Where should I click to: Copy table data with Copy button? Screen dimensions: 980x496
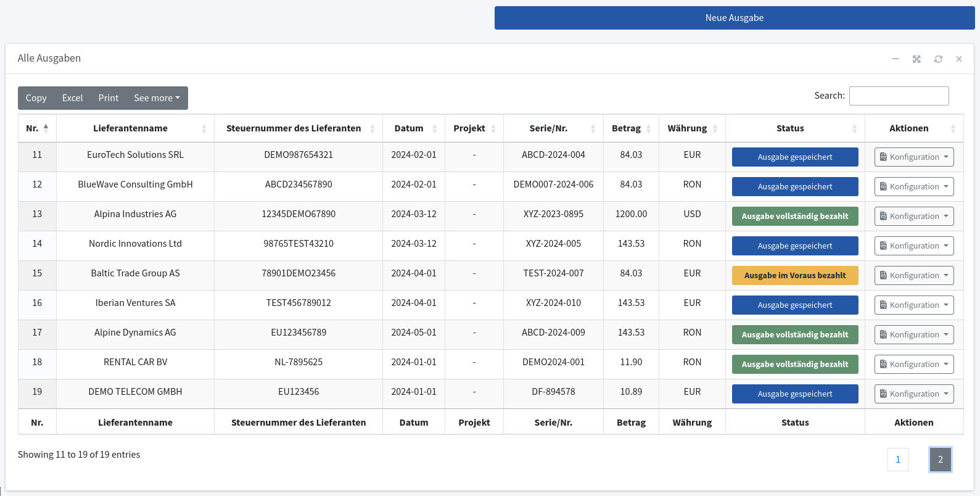point(36,98)
